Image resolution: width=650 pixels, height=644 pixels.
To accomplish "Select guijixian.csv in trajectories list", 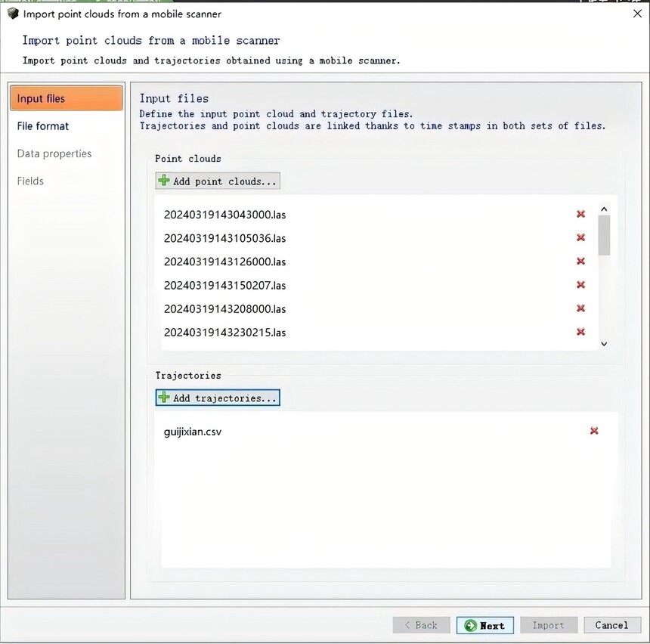I will [x=192, y=432].
